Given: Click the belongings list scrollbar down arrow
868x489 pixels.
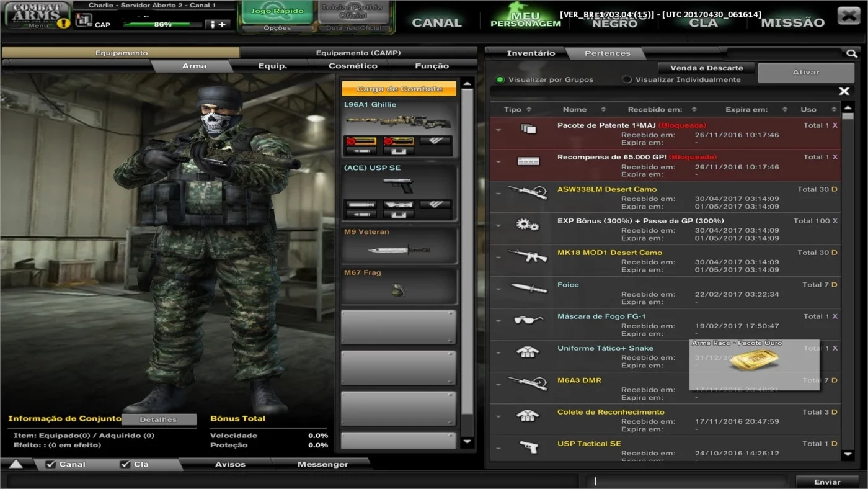Looking at the screenshot, I should [x=848, y=455].
